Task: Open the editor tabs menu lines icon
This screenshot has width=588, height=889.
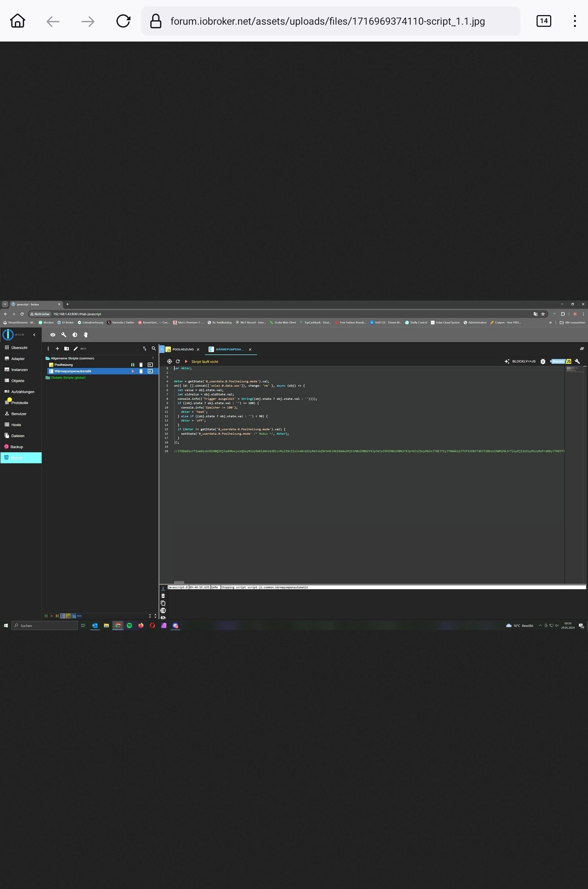Action: coord(582,349)
